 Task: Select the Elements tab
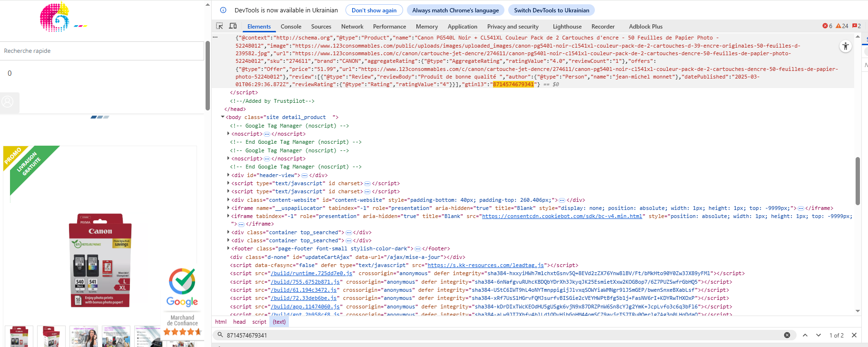[259, 27]
